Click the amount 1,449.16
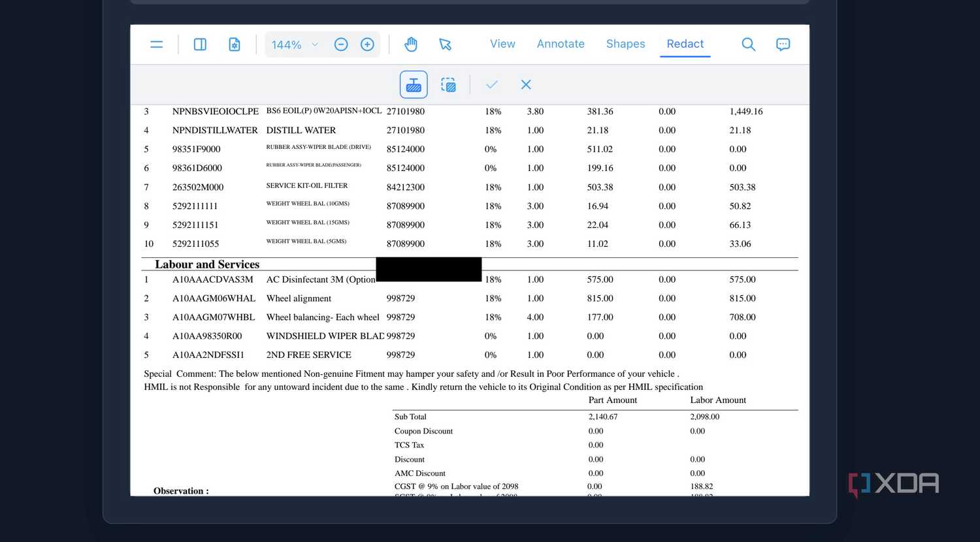 [746, 112]
